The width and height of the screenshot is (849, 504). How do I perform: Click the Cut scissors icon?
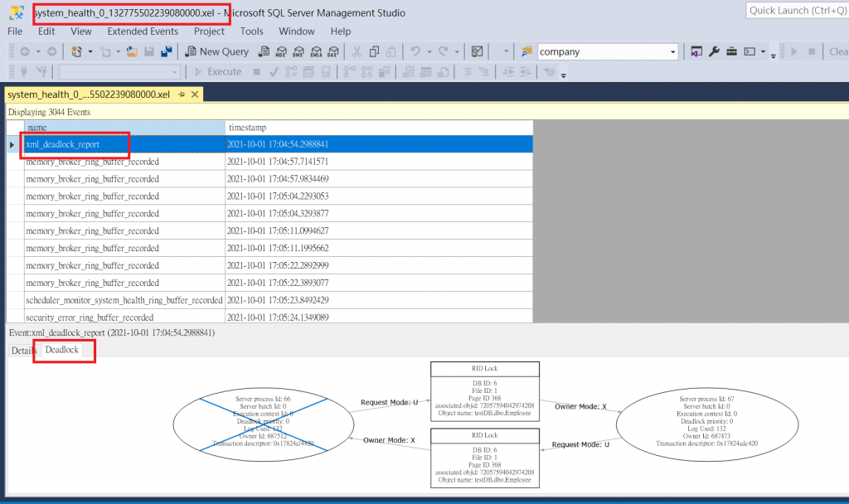coord(357,51)
